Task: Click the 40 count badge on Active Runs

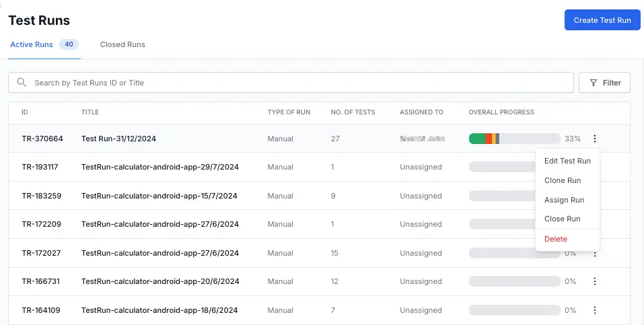Action: coord(69,44)
